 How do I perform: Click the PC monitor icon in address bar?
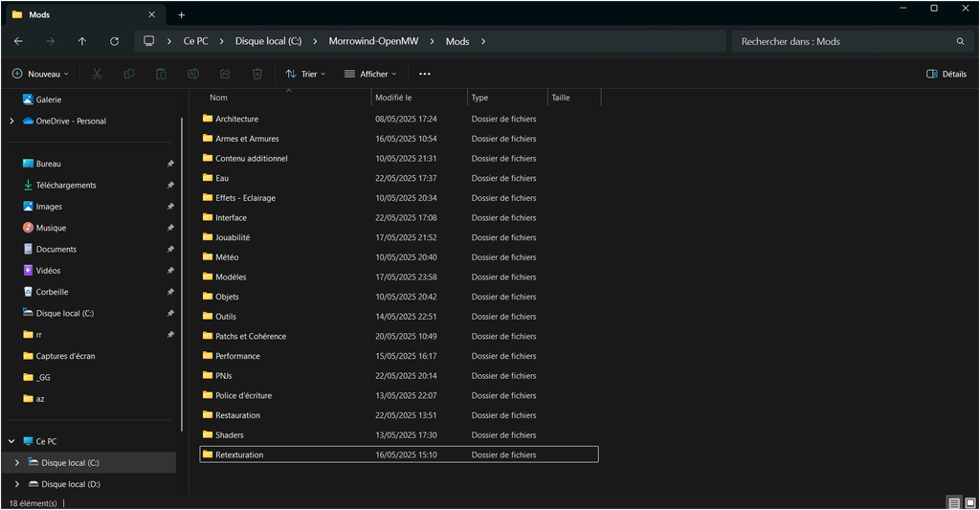pos(148,40)
